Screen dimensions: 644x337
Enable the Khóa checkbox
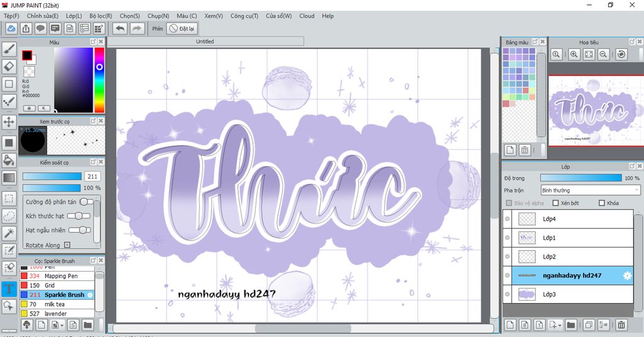[x=602, y=203]
